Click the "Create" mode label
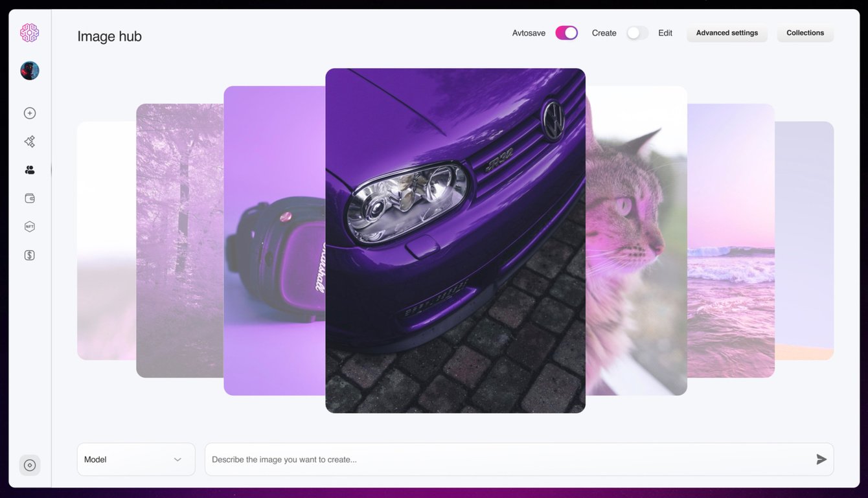The height and width of the screenshot is (498, 868). 604,33
